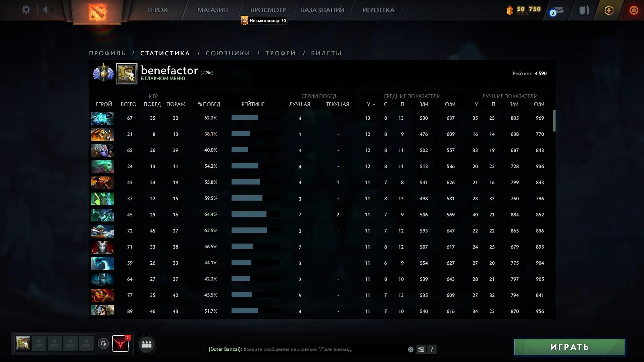Click the red power quit button
644x362 pixels.
(634, 10)
